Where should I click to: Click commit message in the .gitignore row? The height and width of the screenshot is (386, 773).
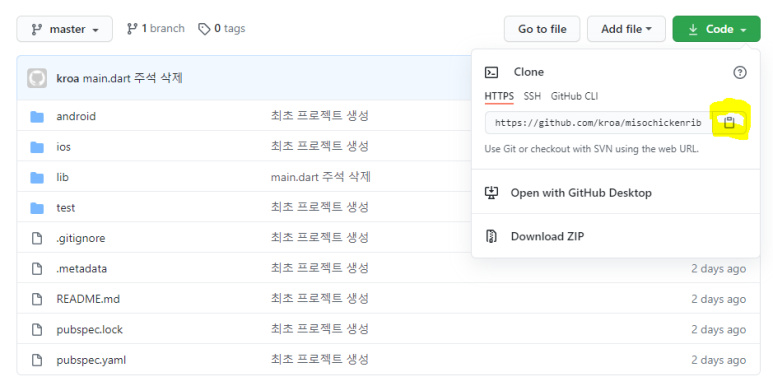pos(319,238)
